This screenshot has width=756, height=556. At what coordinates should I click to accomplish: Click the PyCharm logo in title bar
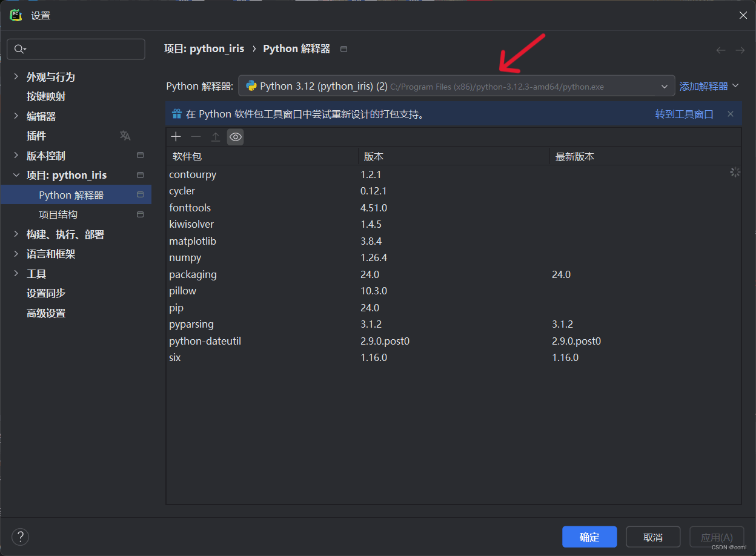[16, 15]
